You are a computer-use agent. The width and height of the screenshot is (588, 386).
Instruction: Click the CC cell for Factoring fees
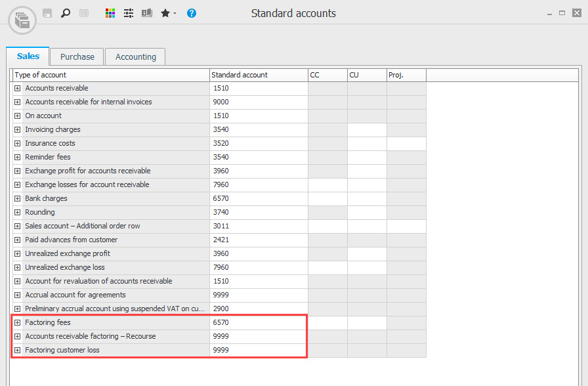pyautogui.click(x=327, y=323)
